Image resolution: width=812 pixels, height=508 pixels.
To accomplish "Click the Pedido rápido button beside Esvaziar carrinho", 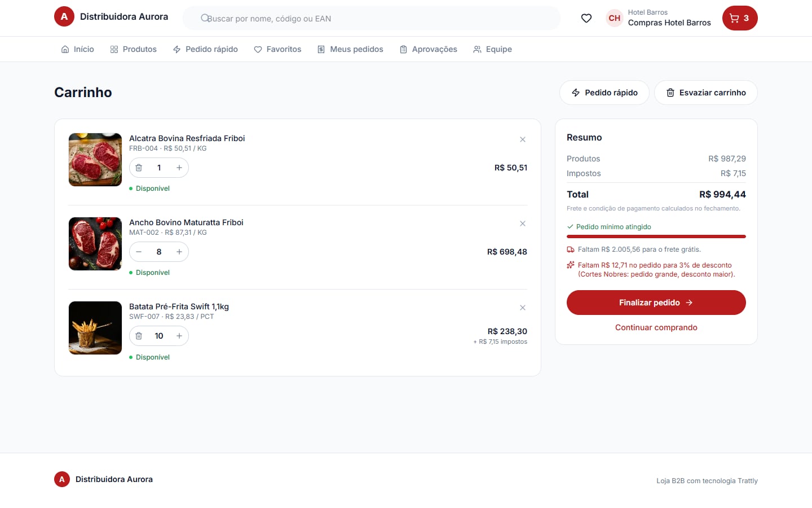I will (604, 93).
